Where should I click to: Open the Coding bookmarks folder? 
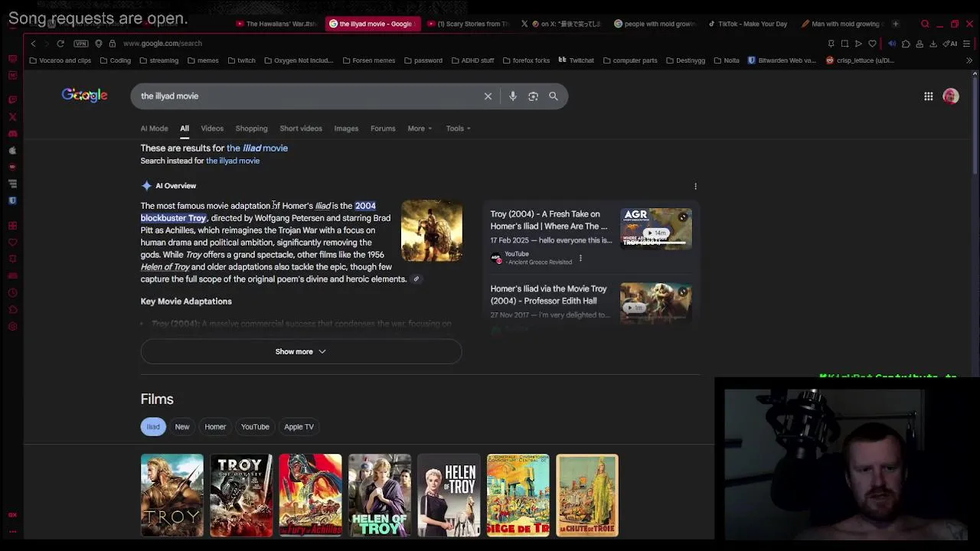[116, 60]
